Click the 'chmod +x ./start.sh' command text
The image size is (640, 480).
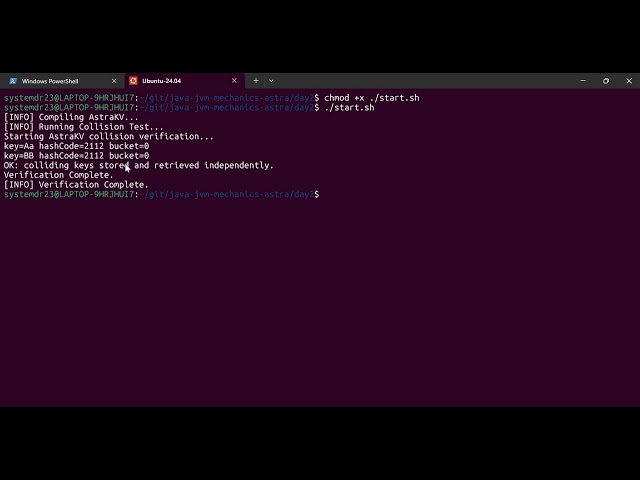pos(371,98)
